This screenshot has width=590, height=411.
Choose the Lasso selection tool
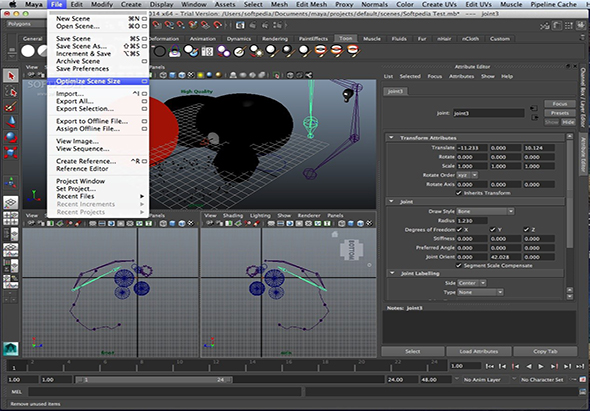point(11,91)
